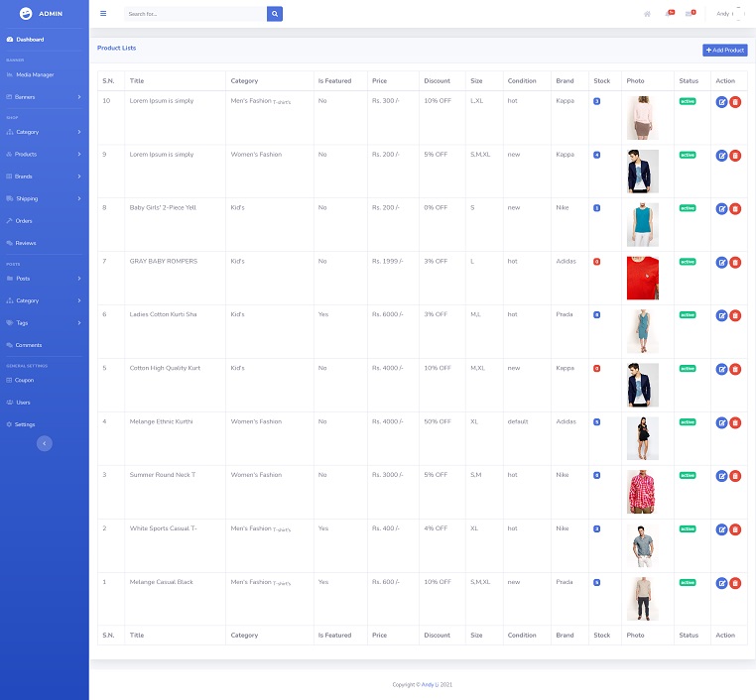Click the blue search magnifier button

point(275,14)
